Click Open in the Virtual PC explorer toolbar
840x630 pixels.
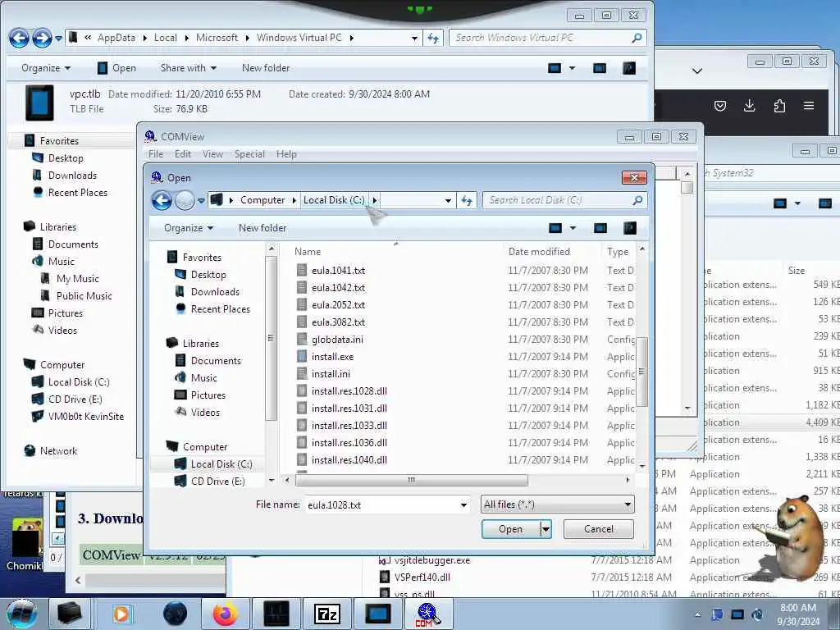click(116, 68)
